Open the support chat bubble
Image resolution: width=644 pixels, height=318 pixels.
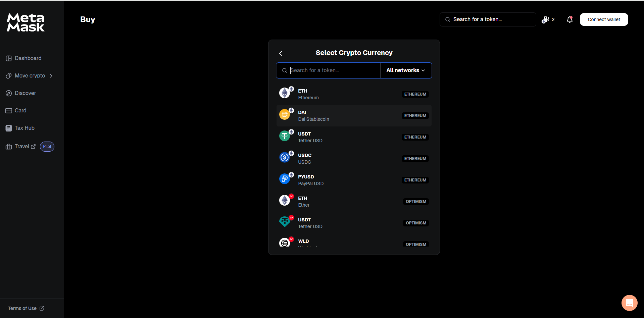(629, 303)
